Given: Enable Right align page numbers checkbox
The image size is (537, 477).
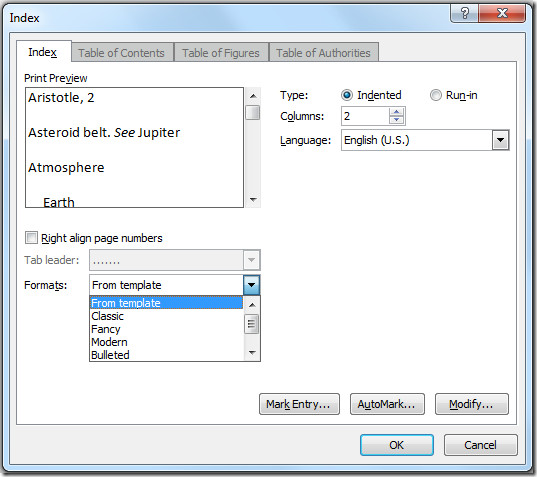Looking at the screenshot, I should [31, 237].
